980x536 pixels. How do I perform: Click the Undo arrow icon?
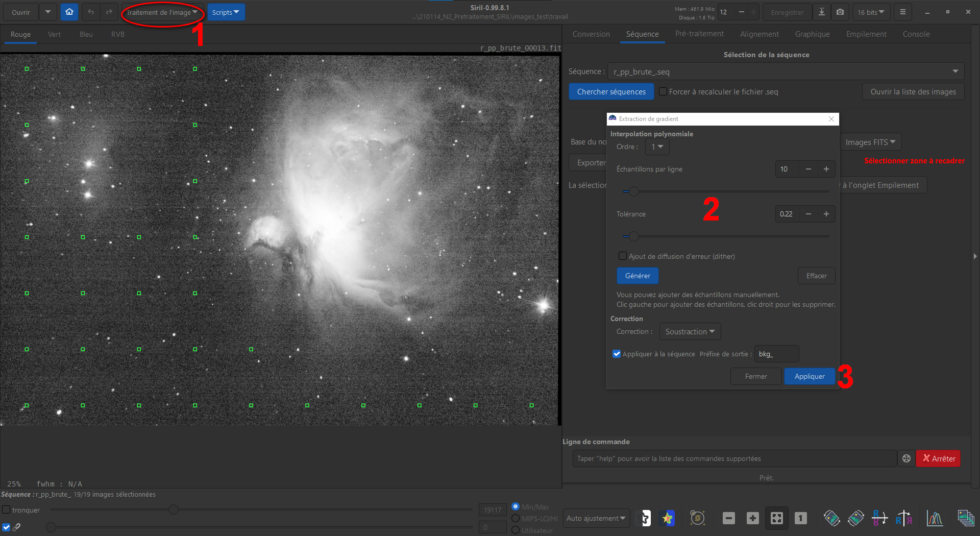pyautogui.click(x=91, y=12)
